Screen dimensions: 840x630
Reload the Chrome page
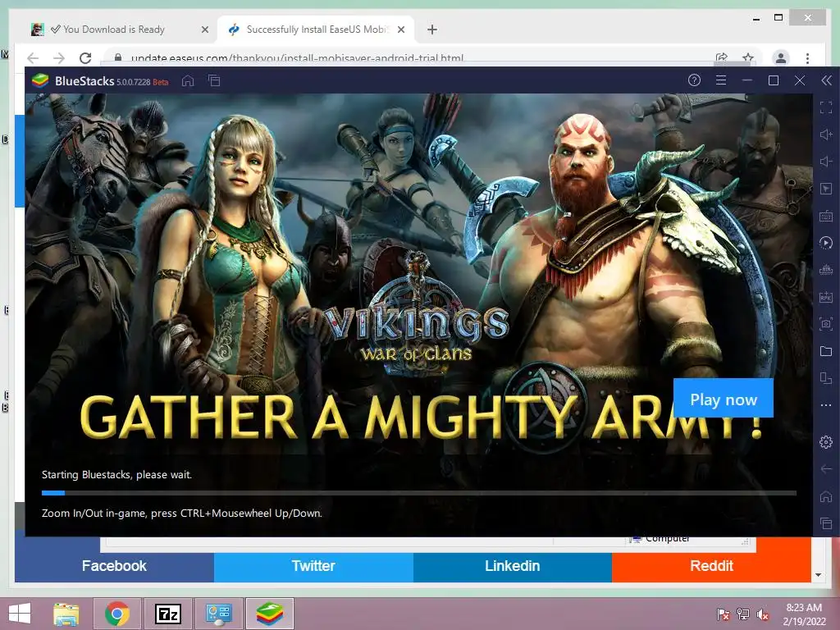point(85,58)
